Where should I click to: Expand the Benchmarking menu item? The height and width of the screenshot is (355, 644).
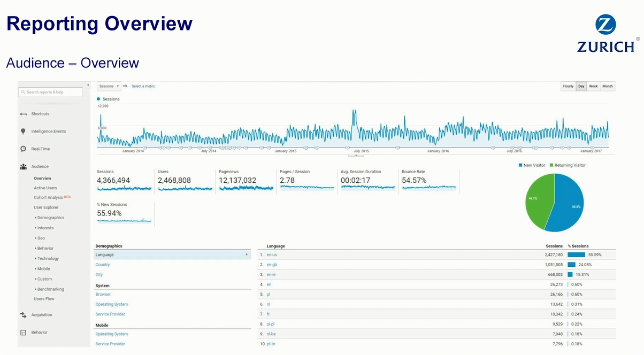point(50,289)
